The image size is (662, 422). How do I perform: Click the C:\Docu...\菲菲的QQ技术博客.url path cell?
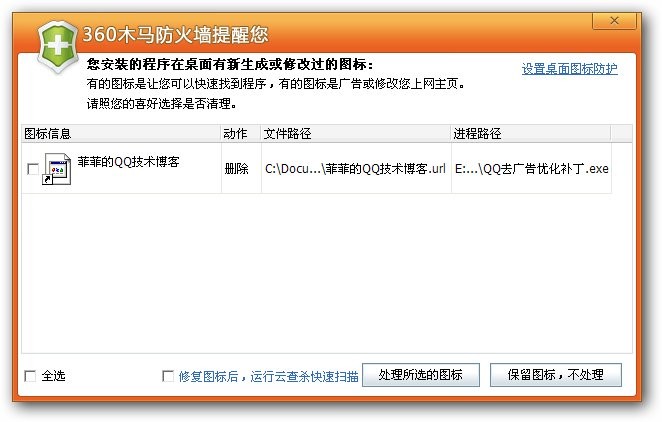pos(355,169)
